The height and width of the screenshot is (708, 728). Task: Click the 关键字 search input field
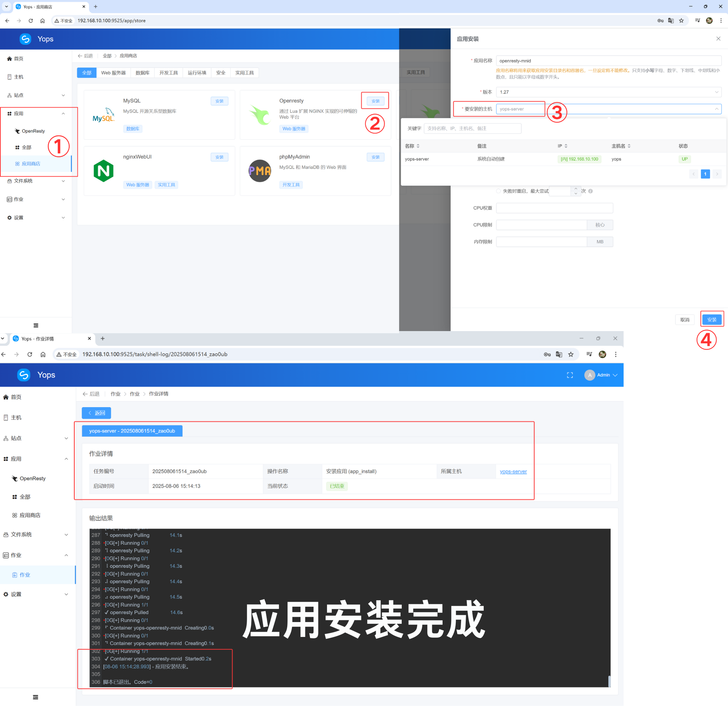tap(472, 128)
